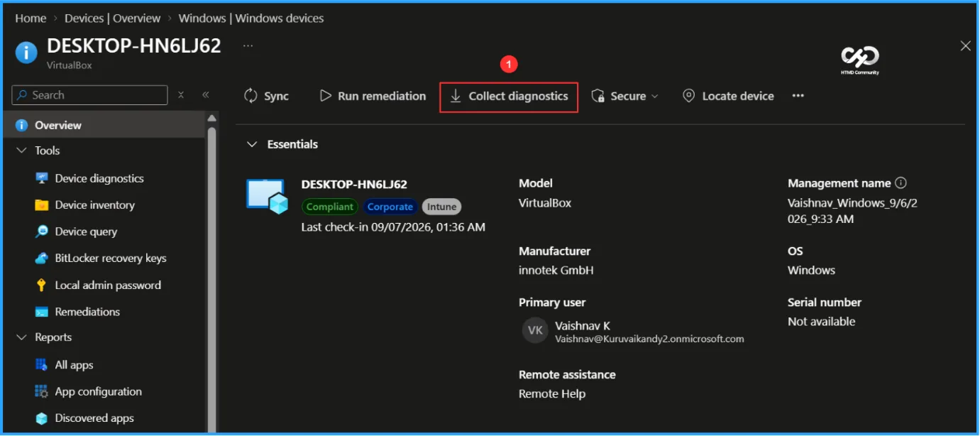The image size is (980, 436).
Task: Open the ellipsis menu beside the device title
Action: [x=248, y=45]
